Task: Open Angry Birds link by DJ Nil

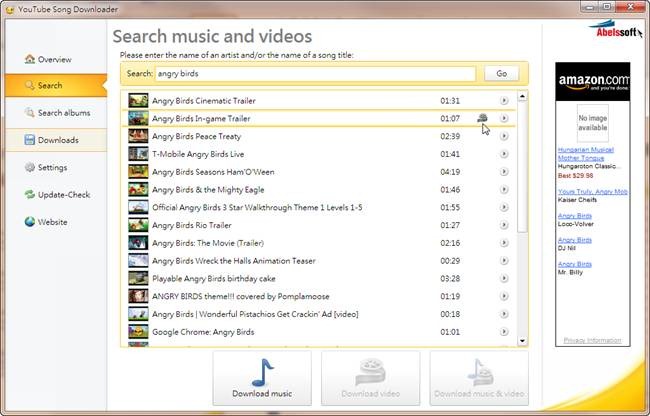Action: tap(575, 240)
